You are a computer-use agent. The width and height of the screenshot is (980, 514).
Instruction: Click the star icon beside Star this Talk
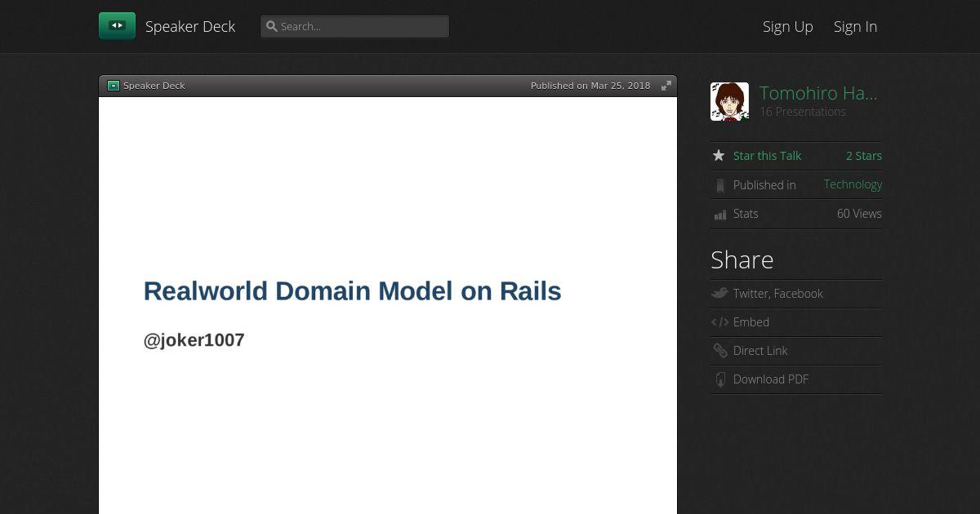[x=719, y=155]
